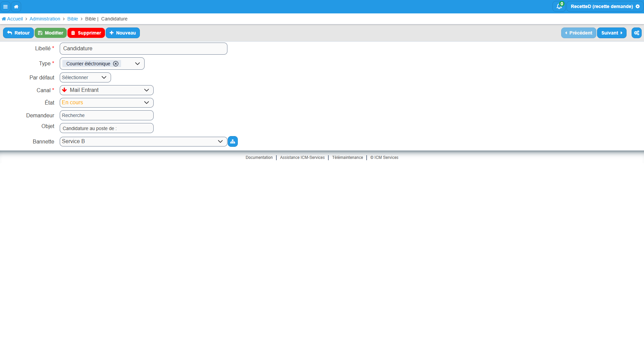The width and height of the screenshot is (644, 362).
Task: Click the Modifier save button
Action: (51, 33)
